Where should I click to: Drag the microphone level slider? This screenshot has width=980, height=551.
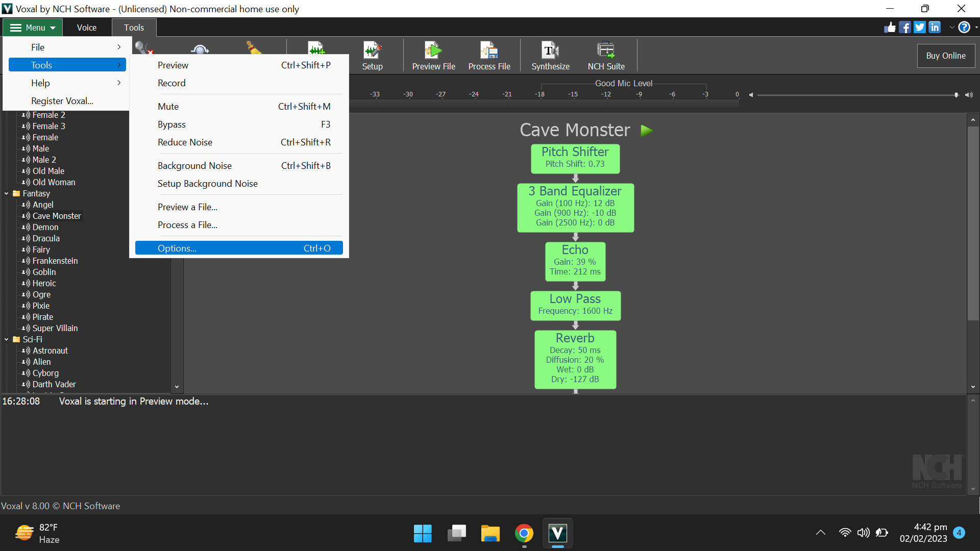954,95
